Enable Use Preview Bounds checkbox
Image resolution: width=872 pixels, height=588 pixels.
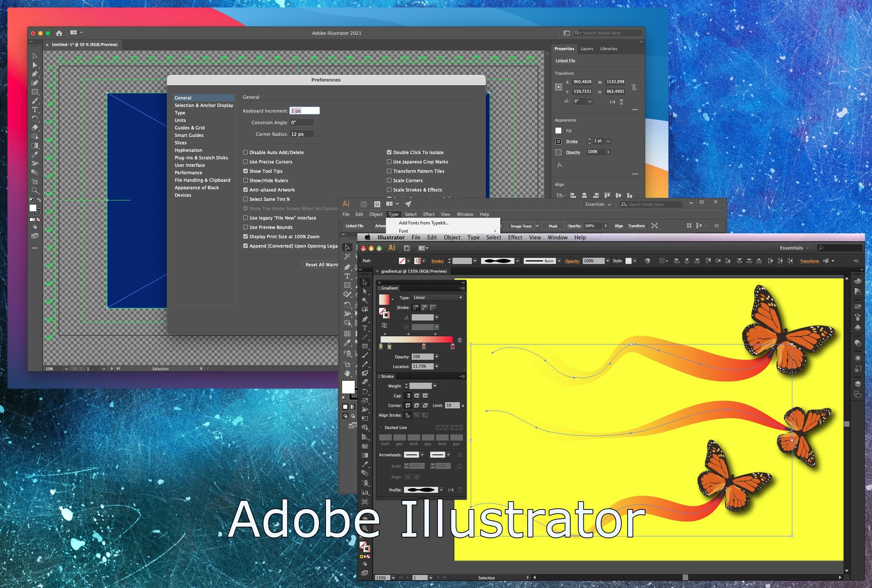coord(246,227)
